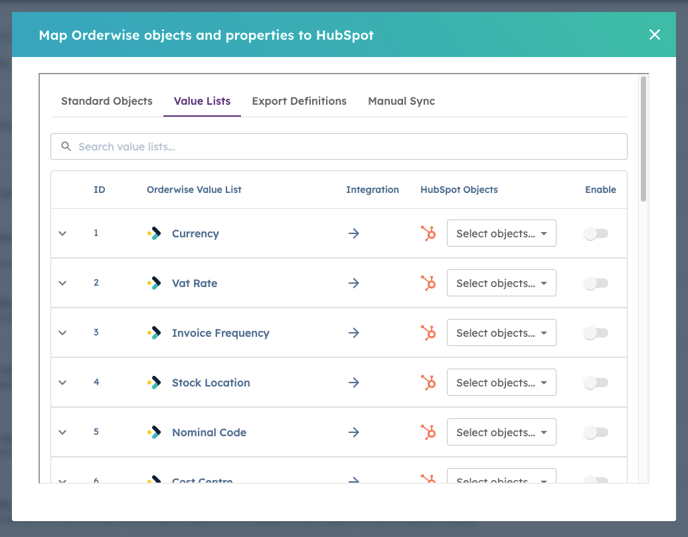Click the integration arrow in Vat Rate row

point(354,283)
